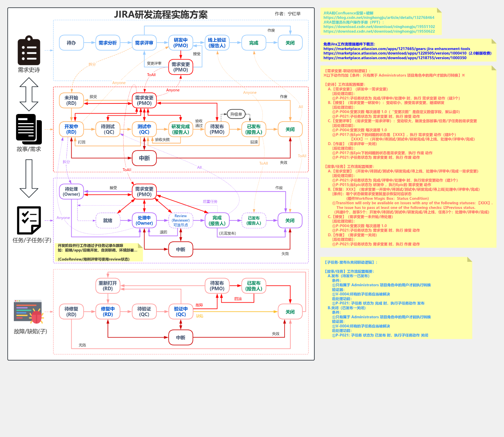Select the 待验证 (QC) node
The height and width of the screenshot is (437, 504).
144,312
